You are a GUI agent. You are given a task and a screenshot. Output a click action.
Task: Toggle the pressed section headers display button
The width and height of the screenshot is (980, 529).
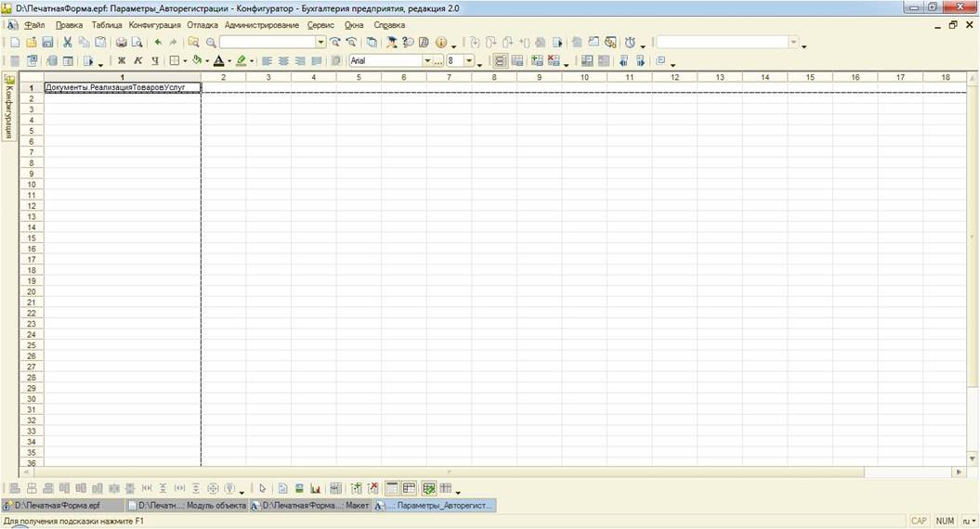pyautogui.click(x=500, y=60)
